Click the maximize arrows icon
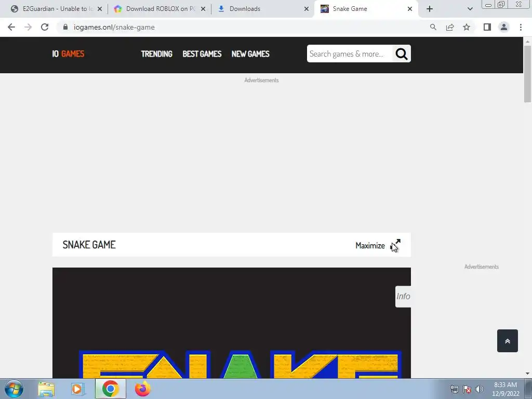This screenshot has height=399, width=532. [x=395, y=245]
